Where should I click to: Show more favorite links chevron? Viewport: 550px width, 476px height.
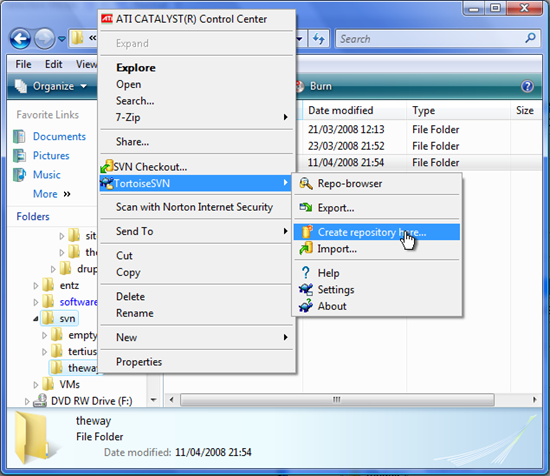point(67,194)
